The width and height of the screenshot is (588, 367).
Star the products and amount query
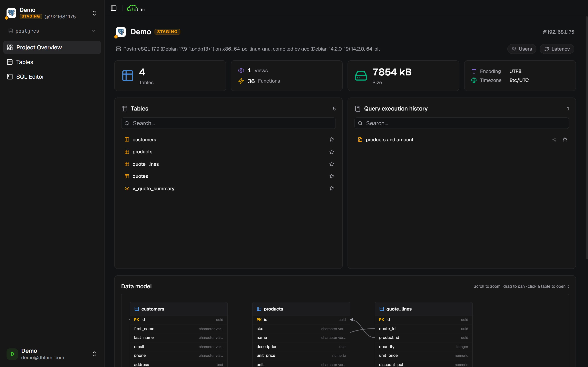pyautogui.click(x=565, y=140)
